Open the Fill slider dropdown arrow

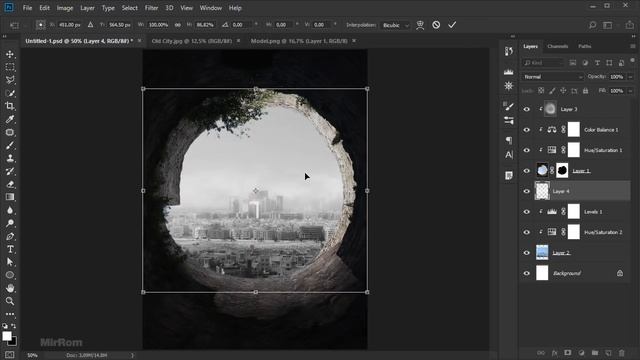pyautogui.click(x=630, y=91)
